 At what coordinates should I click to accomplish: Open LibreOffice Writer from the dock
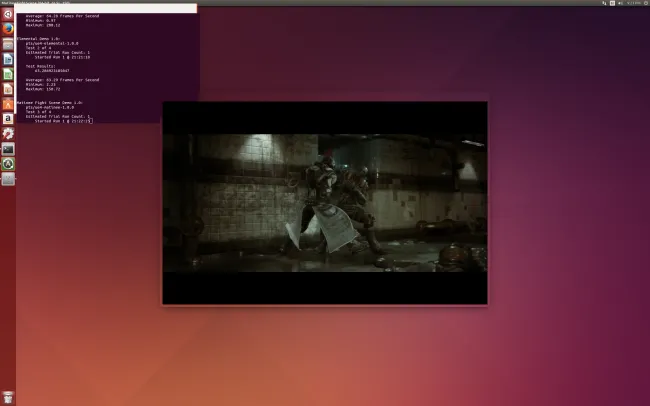click(8, 59)
